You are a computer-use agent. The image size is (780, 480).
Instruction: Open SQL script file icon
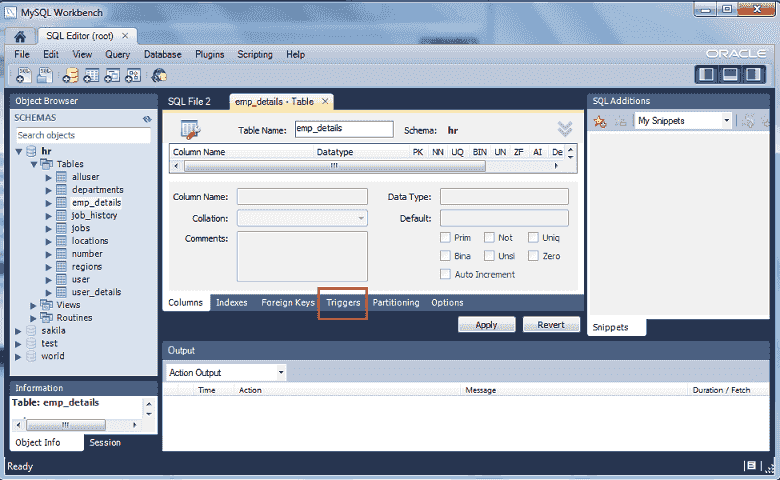click(45, 75)
